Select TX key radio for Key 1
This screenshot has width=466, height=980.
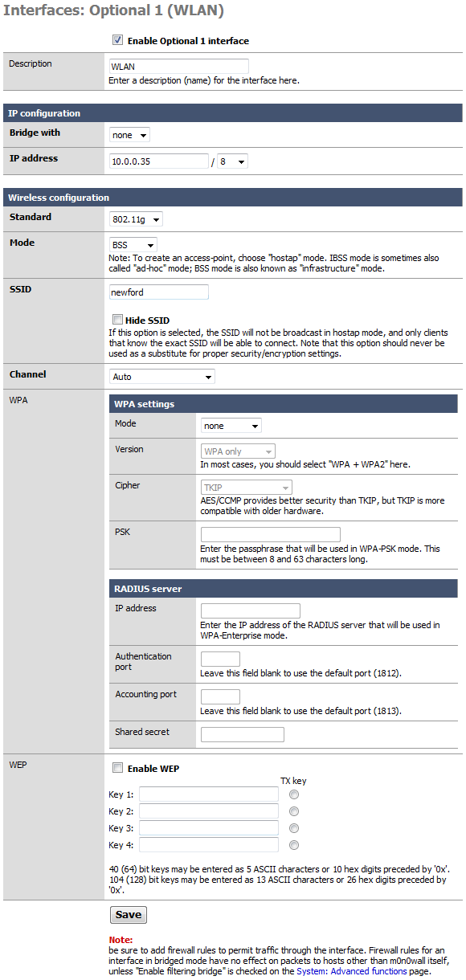point(294,794)
